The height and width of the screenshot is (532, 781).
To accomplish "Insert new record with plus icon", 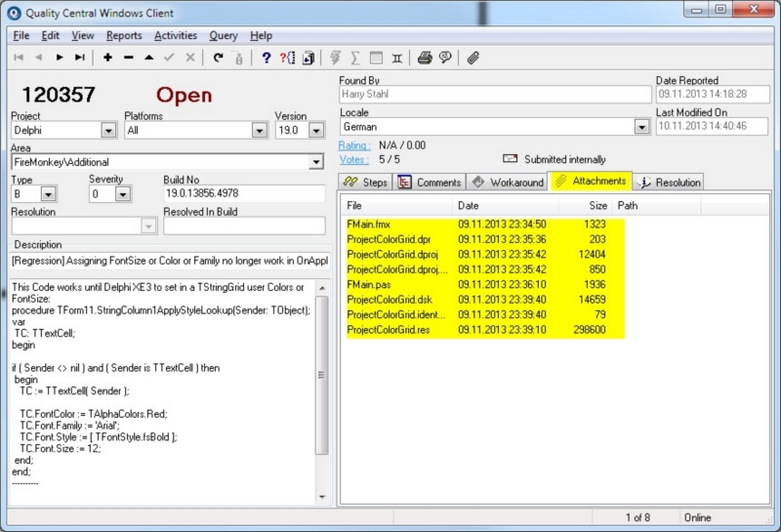I will [x=107, y=58].
